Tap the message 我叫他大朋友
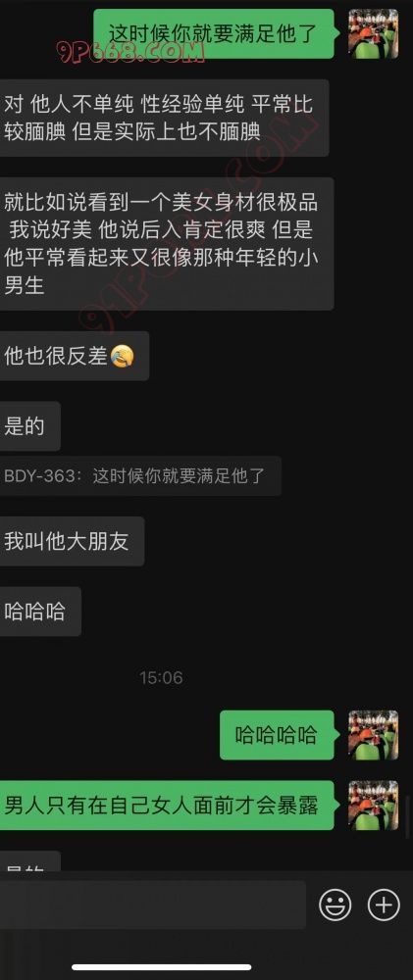413x980 pixels. pyautogui.click(x=72, y=541)
